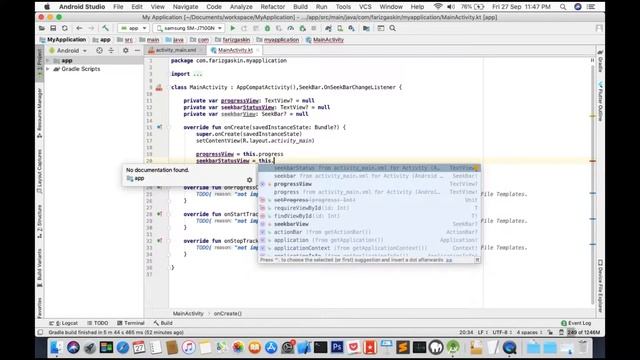Sync project with Gradle files icon
Viewport: 640px width, 360px height.
coord(328,28)
